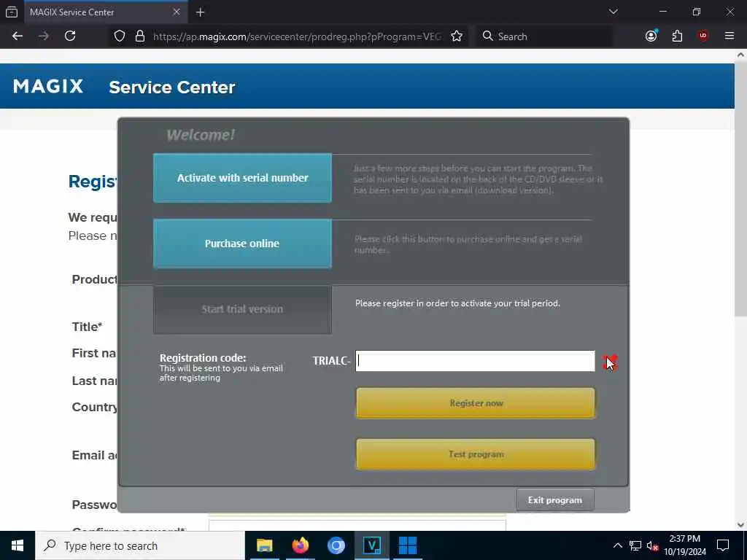
Task: Open the Firefox account icon
Action: click(x=651, y=36)
